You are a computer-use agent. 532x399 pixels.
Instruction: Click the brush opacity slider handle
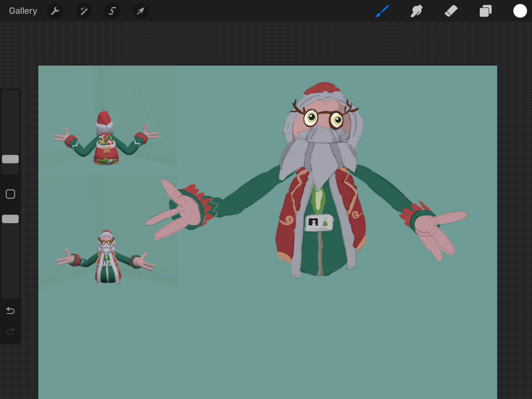(x=10, y=219)
